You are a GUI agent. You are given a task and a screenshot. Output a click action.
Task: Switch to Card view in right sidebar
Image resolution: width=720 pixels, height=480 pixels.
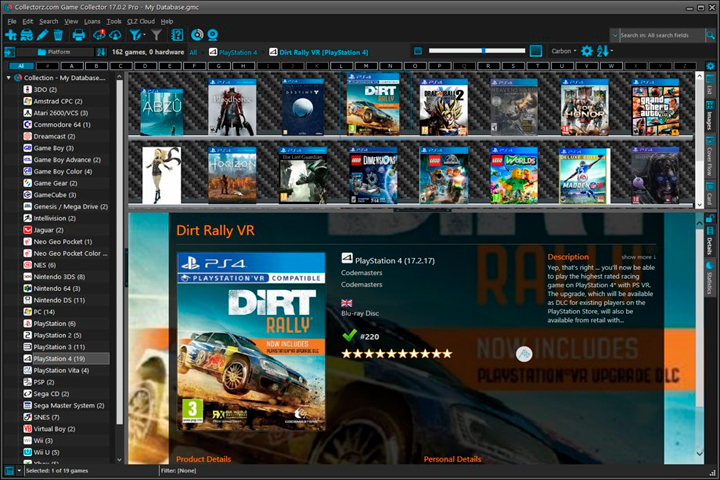click(x=710, y=193)
